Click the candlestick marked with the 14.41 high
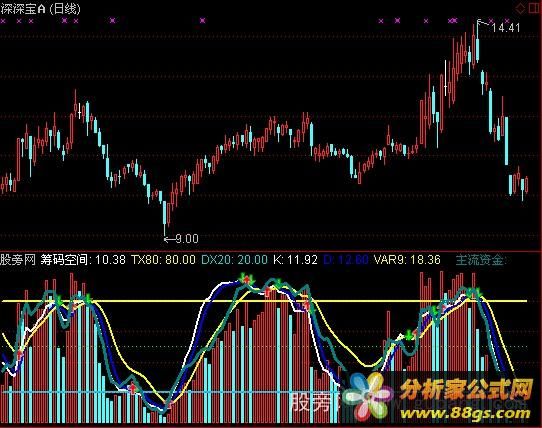 pyautogui.click(x=478, y=42)
